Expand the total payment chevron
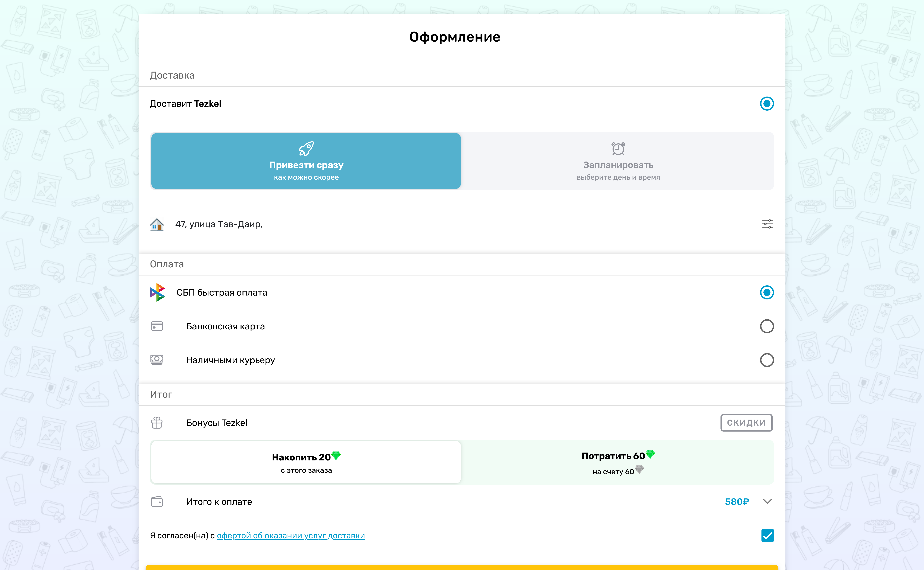 pyautogui.click(x=767, y=501)
